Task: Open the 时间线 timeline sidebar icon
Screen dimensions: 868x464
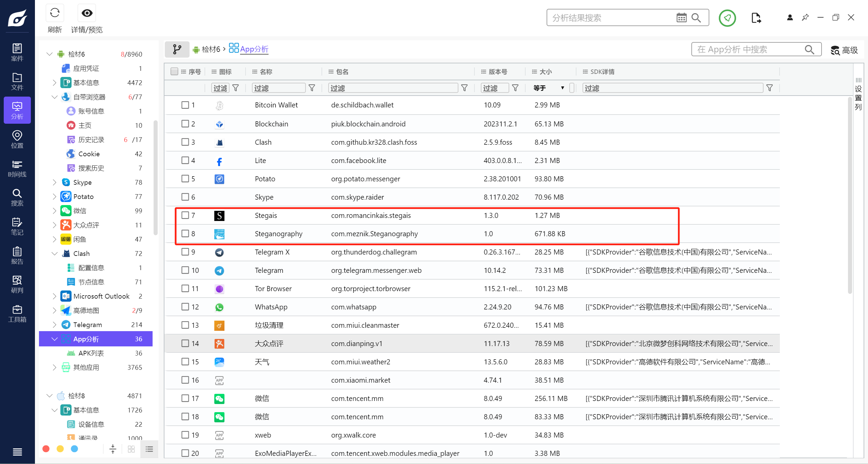Action: click(17, 168)
